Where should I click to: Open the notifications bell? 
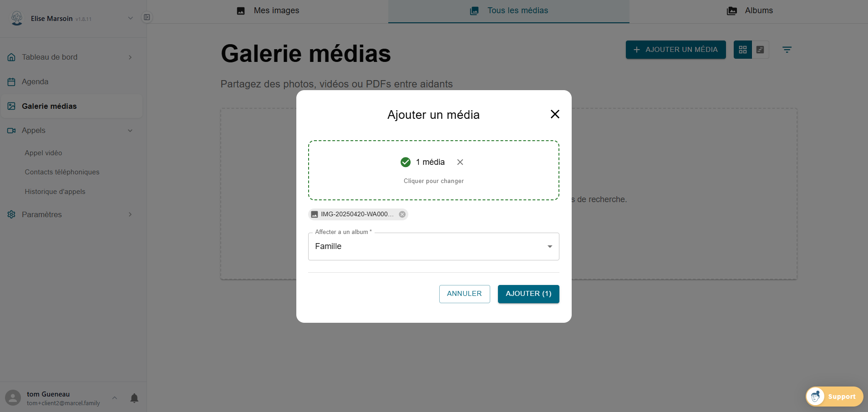[134, 398]
